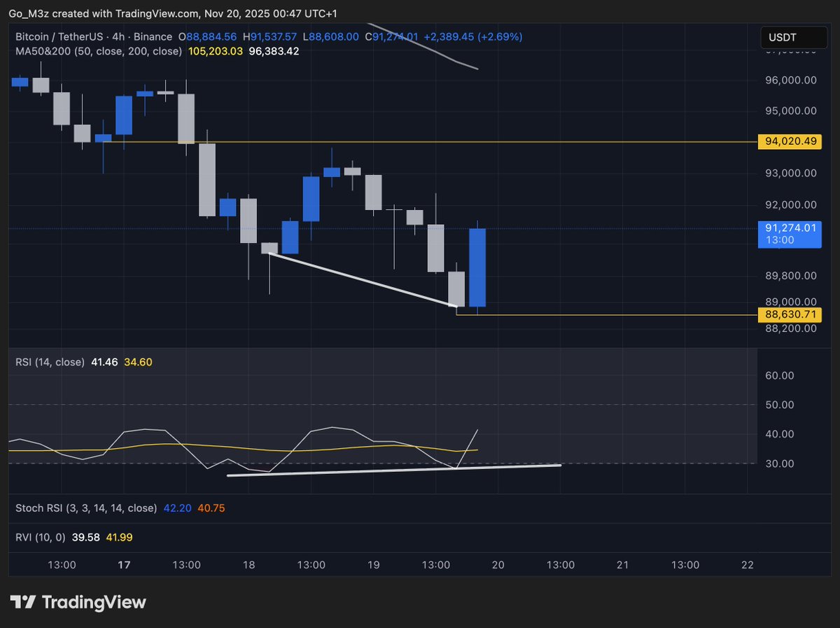840x628 pixels.
Task: Click the change value +2,389.45 (+2.69%)
Action: (472, 36)
